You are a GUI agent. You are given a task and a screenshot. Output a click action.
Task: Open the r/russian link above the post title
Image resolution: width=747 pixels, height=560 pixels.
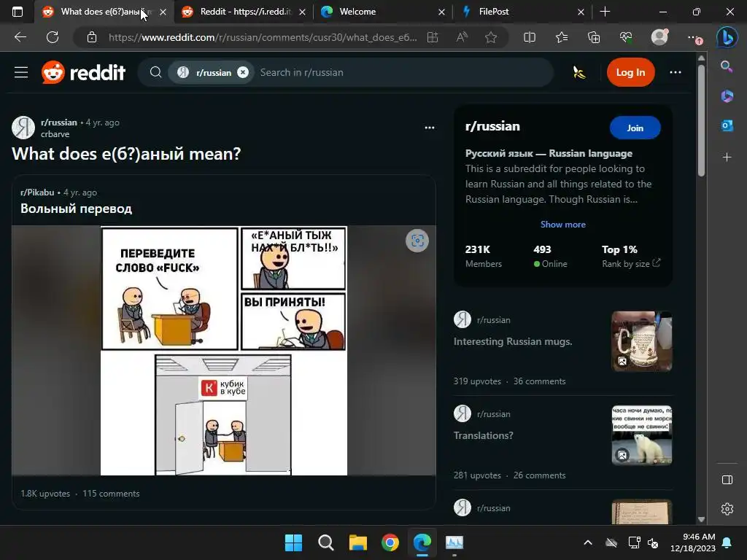point(58,122)
